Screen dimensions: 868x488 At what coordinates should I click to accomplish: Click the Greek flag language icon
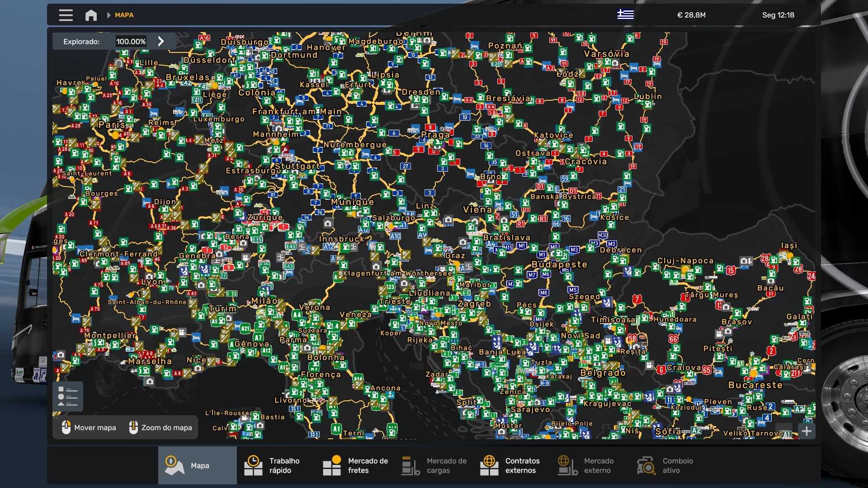(x=625, y=14)
